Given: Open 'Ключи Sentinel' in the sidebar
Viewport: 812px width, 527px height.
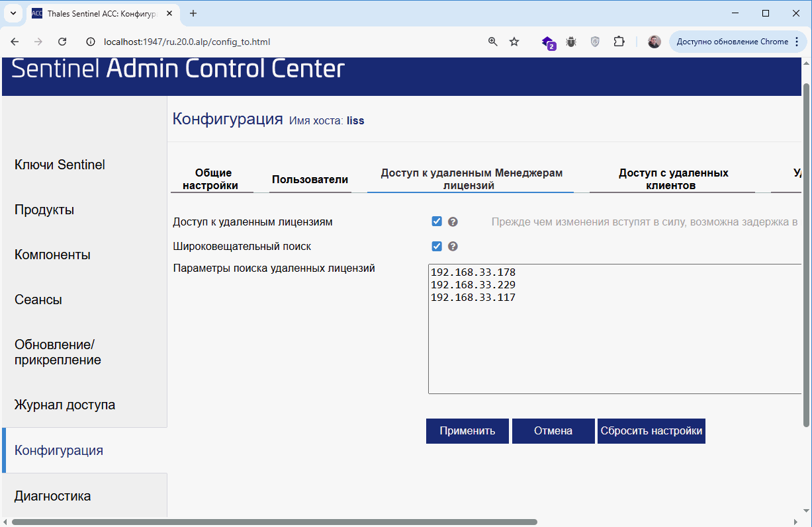Looking at the screenshot, I should (x=60, y=165).
